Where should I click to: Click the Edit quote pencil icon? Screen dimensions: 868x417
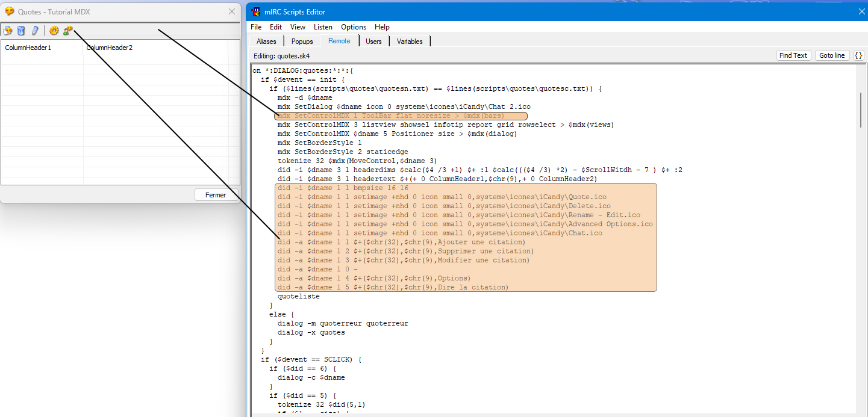point(35,31)
